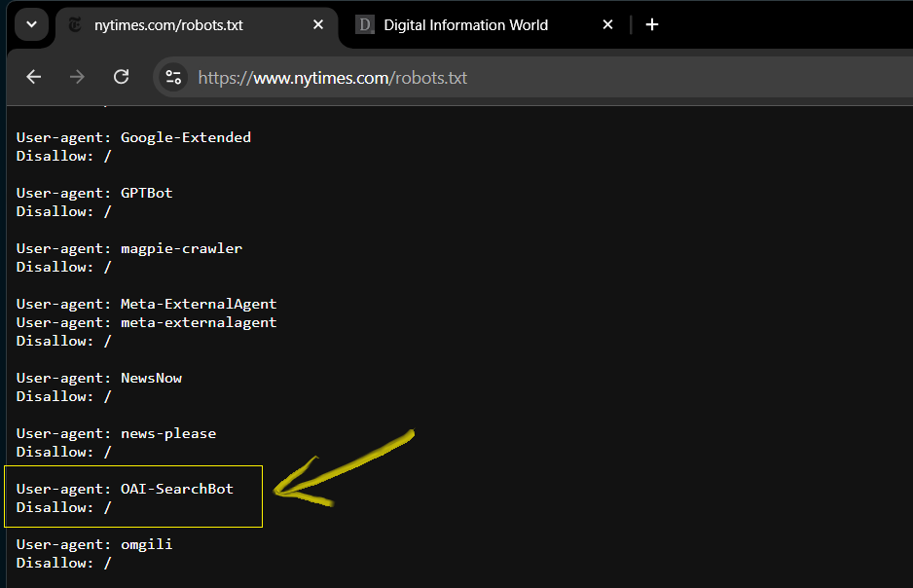The height and width of the screenshot is (588, 913).
Task: Click the OAI-SearchBot user-agent text
Action: click(176, 489)
